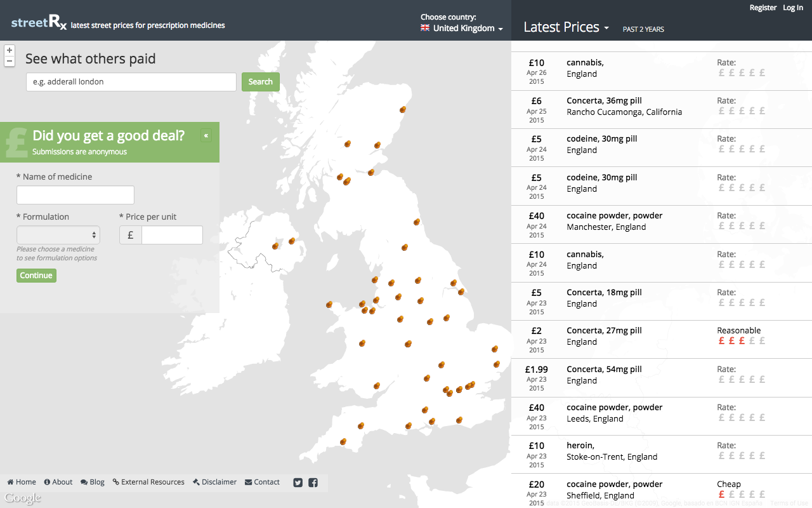Viewport: 812px width, 508px height.
Task: Rate the Leeds cocaine powder entry one pound
Action: 721,418
